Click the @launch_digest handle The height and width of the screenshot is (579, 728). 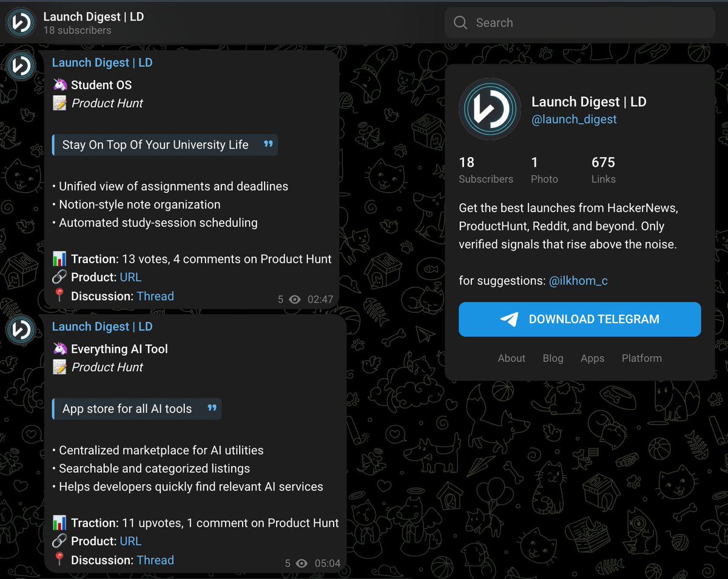pyautogui.click(x=574, y=119)
